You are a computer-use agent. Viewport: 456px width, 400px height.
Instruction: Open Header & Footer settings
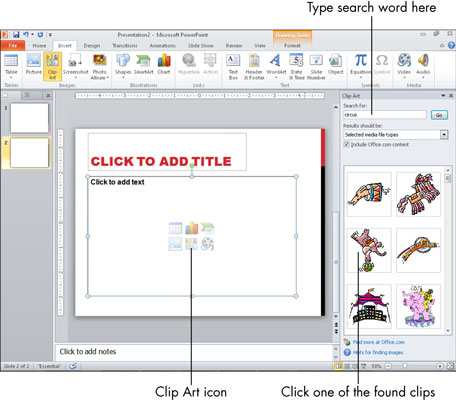[254, 66]
